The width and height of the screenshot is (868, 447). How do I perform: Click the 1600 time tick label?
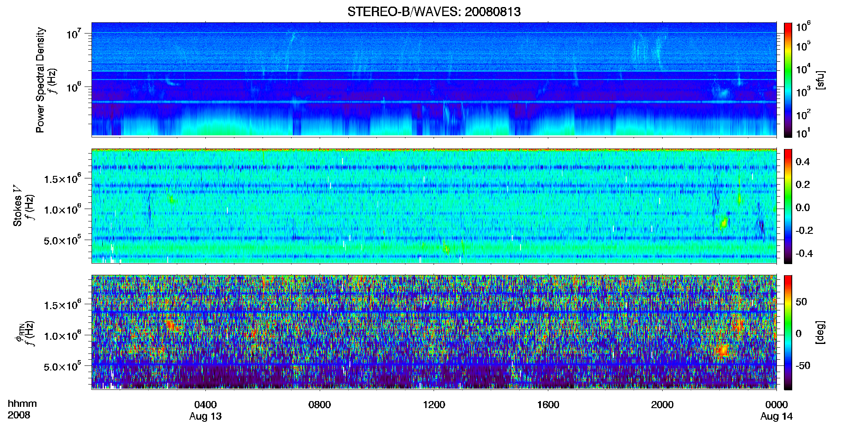coord(548,404)
